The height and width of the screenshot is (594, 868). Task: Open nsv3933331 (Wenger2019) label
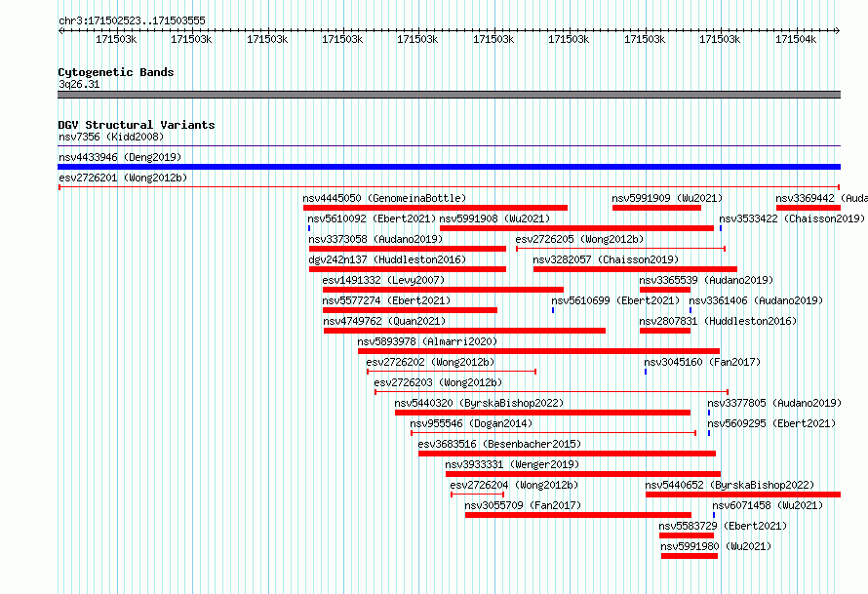pos(513,464)
